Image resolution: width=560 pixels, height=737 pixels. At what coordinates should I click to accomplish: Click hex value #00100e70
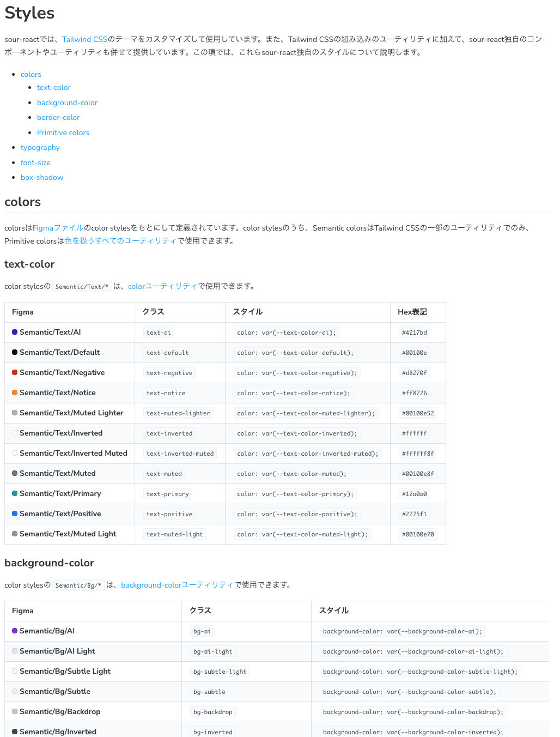click(418, 534)
